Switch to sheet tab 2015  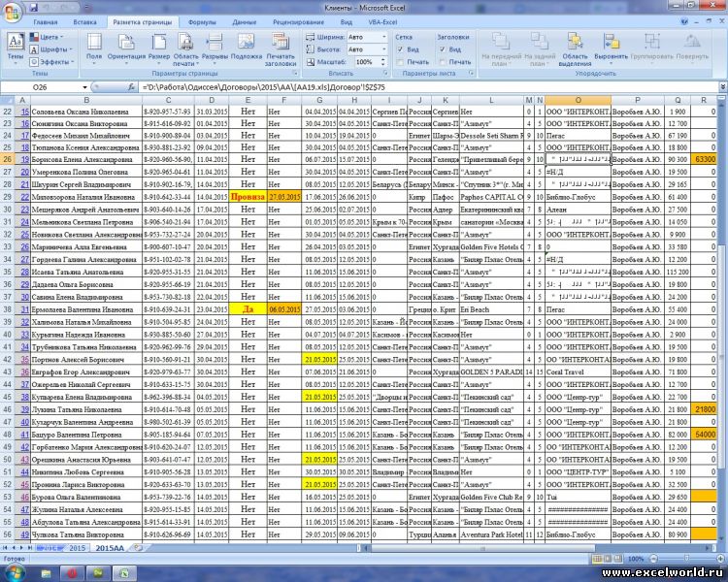(77, 548)
